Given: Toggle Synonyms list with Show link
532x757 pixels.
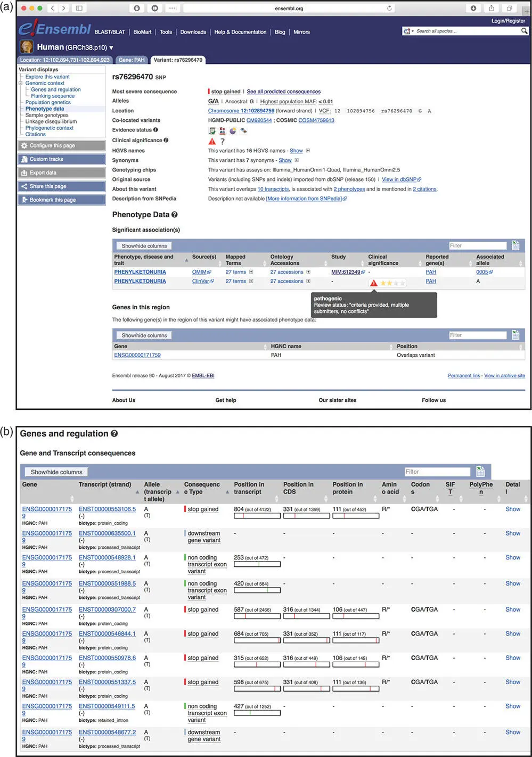Looking at the screenshot, I should coord(285,160).
